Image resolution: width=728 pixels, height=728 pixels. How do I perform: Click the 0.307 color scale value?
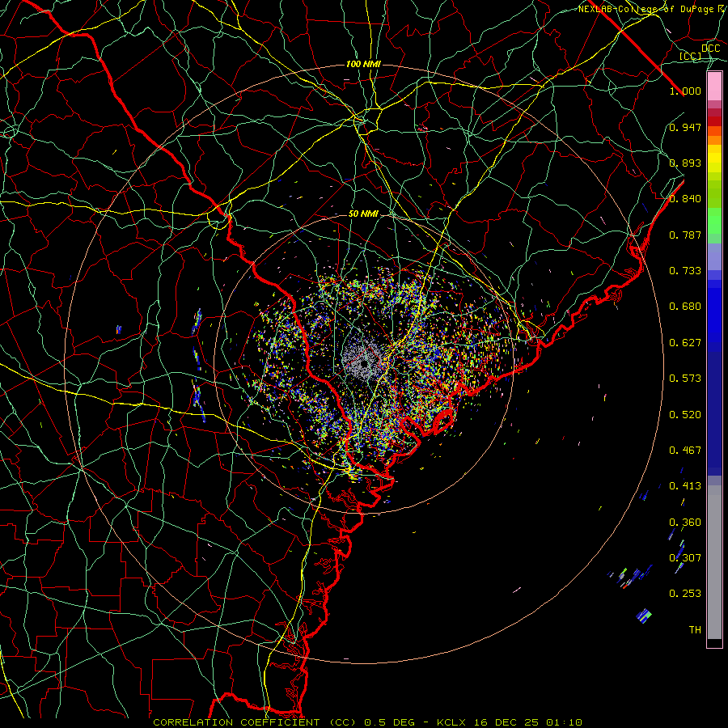pyautogui.click(x=685, y=557)
